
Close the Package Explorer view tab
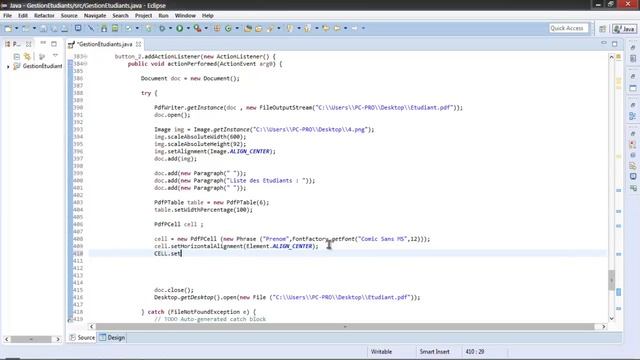29,44
